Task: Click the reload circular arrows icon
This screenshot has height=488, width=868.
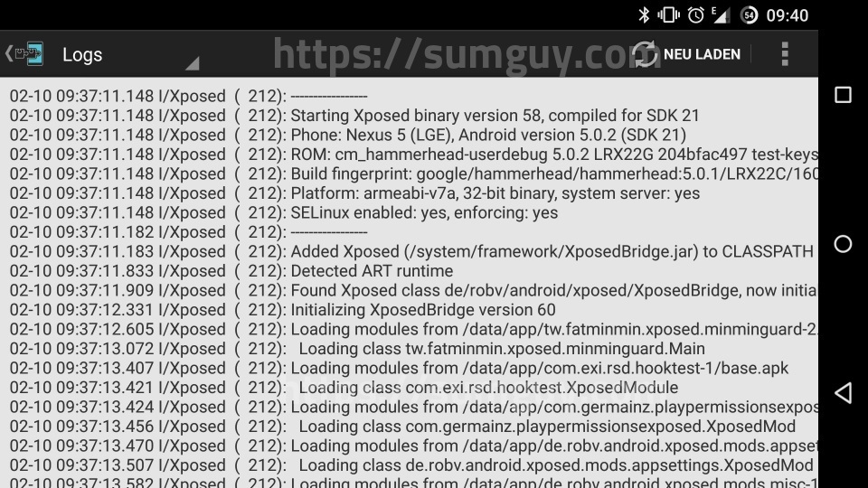Action: [x=645, y=54]
